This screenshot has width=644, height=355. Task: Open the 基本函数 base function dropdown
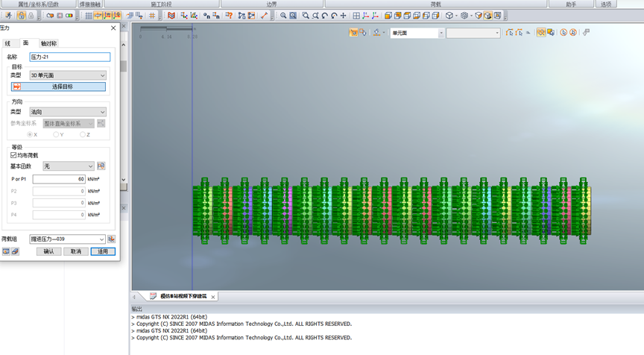pyautogui.click(x=69, y=166)
